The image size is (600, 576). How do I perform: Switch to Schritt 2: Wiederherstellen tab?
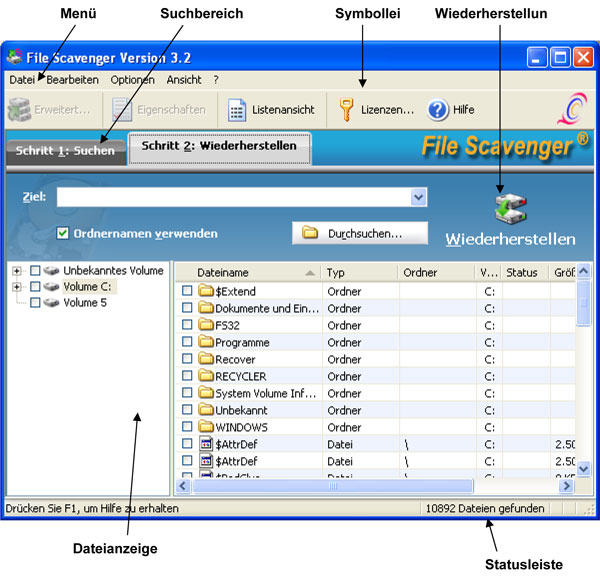tap(220, 148)
